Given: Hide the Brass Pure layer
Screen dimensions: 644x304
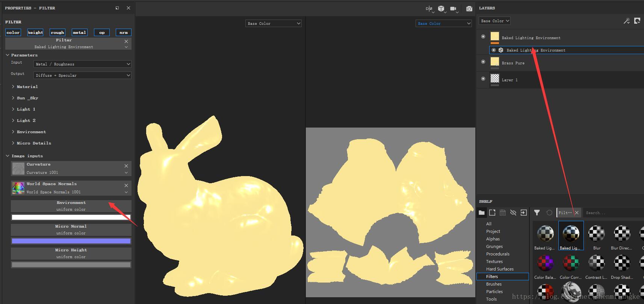Looking at the screenshot, I should 483,62.
